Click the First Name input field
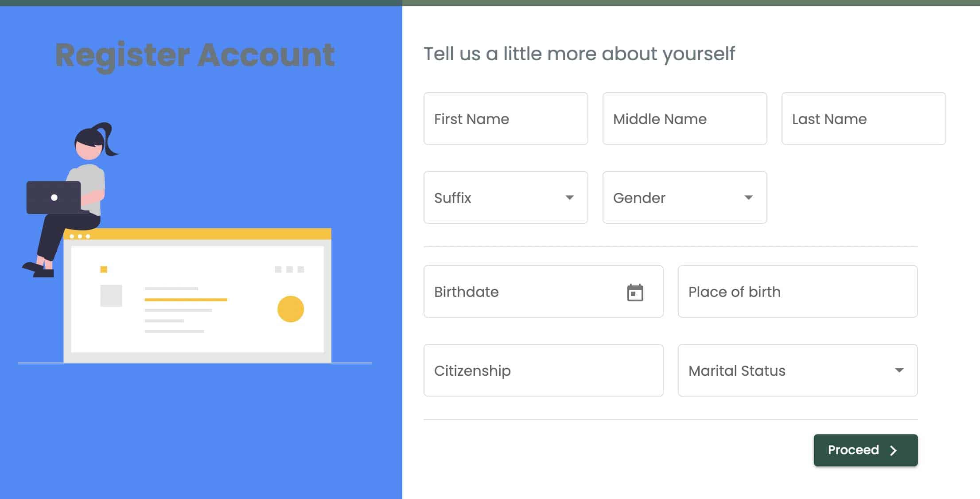The height and width of the screenshot is (499, 980). (506, 119)
